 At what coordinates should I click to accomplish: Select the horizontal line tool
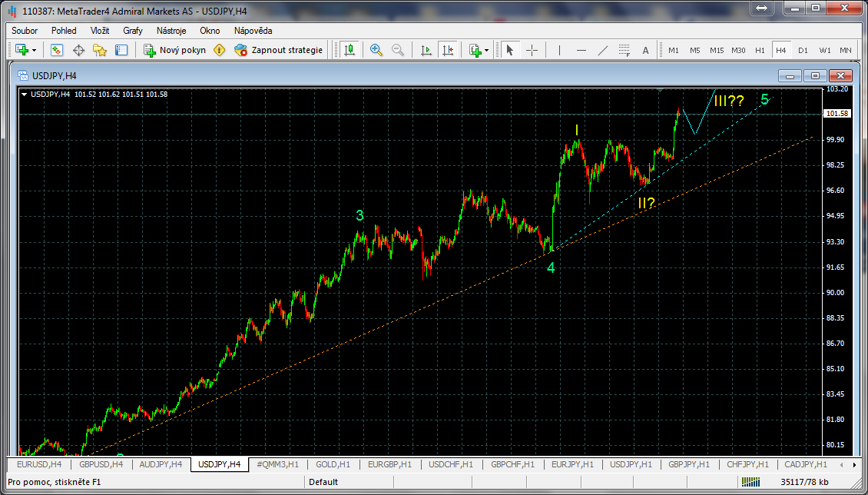point(581,51)
